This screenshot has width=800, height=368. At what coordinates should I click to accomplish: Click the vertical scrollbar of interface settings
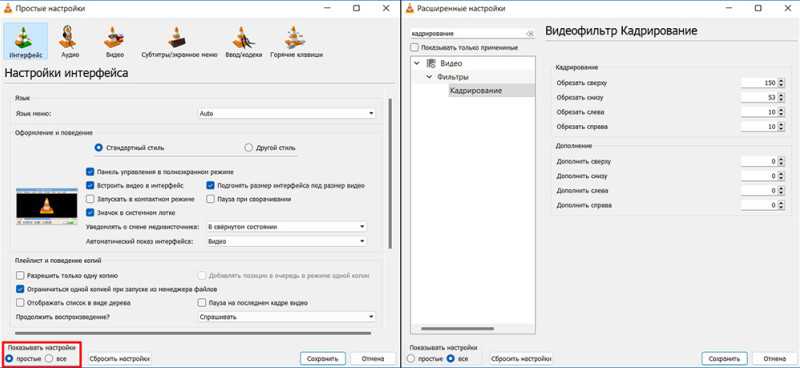(390, 174)
